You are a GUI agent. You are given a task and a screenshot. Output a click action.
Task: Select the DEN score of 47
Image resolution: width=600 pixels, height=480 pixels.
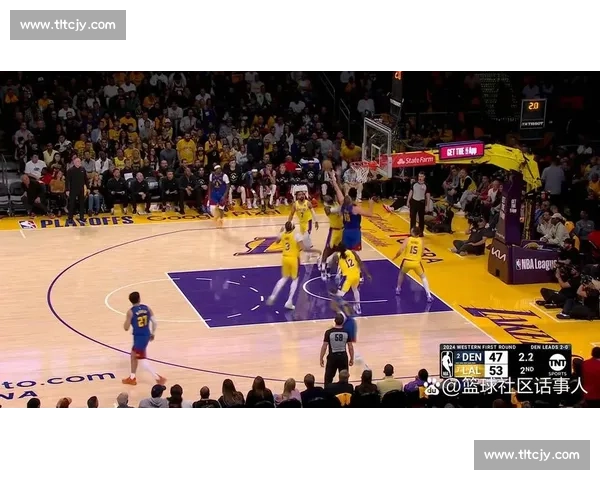[496, 357]
